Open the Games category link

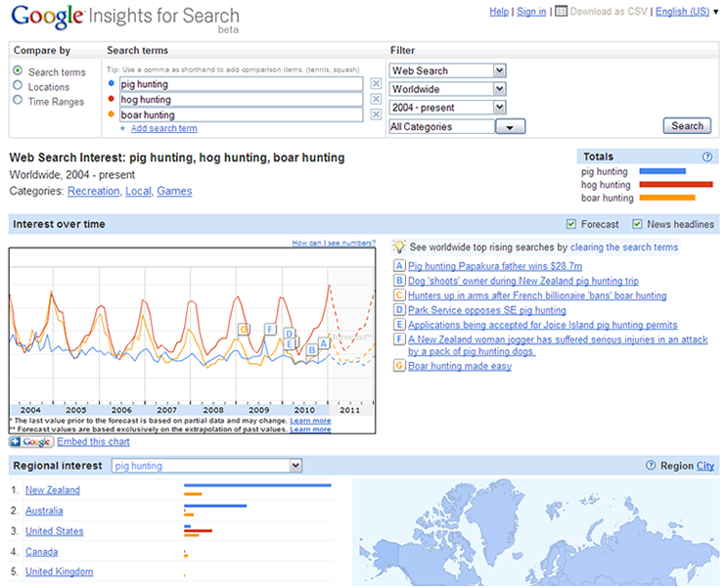(x=174, y=191)
